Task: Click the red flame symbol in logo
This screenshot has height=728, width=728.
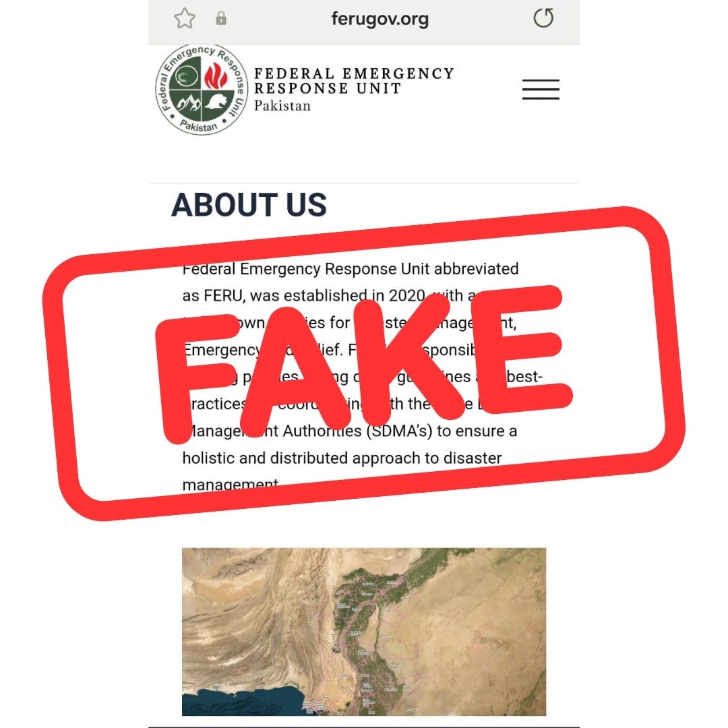Action: 216,76
